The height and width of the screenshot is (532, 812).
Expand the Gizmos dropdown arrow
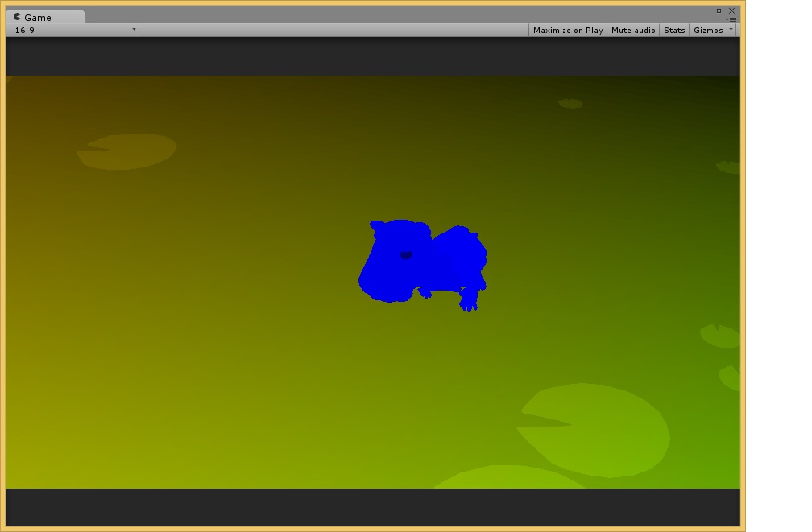[731, 30]
